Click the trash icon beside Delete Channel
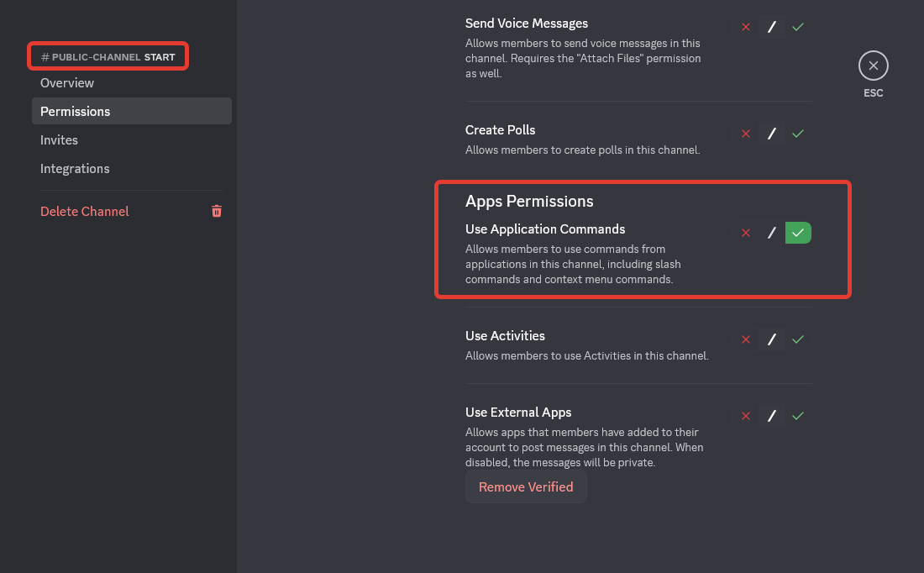The width and height of the screenshot is (924, 573). pyautogui.click(x=217, y=212)
